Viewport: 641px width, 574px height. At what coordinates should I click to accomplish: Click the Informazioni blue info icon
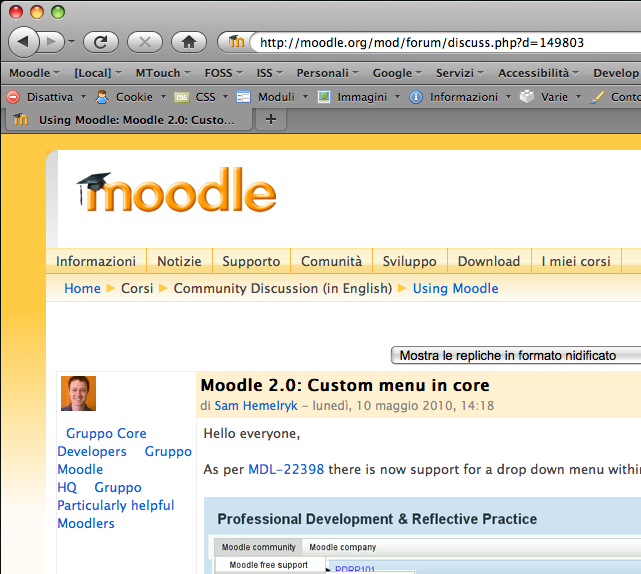416,97
